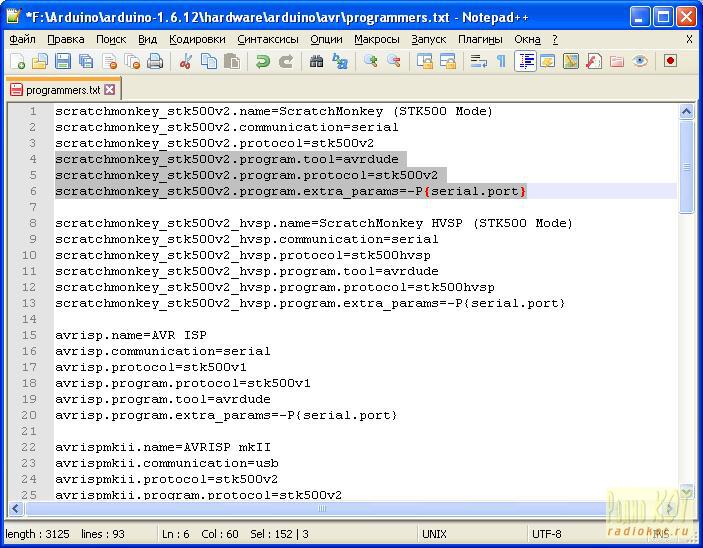Viewport: 703px width, 548px height.
Task: Click the UTF-8 encoding status field
Action: 547,534
